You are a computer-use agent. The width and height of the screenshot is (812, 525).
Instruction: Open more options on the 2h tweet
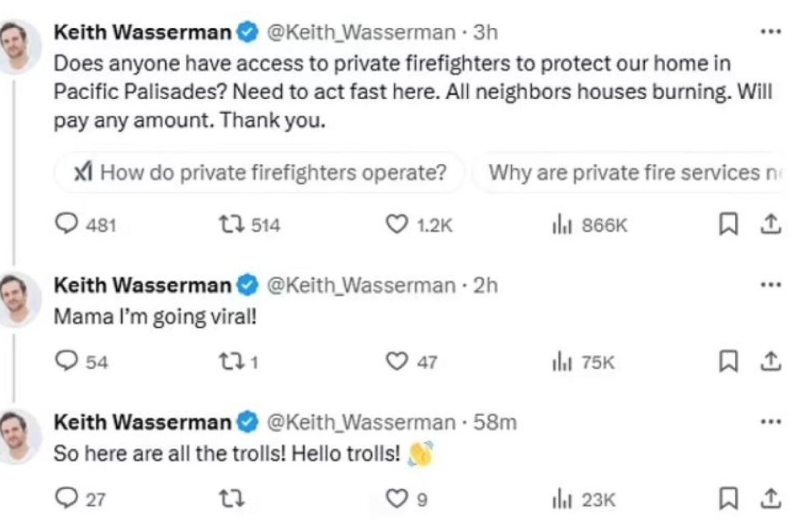click(771, 286)
